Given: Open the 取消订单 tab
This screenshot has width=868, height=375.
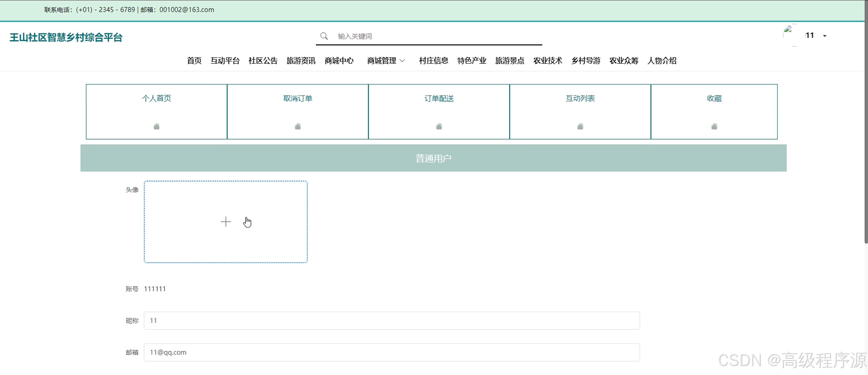Looking at the screenshot, I should [x=298, y=99].
